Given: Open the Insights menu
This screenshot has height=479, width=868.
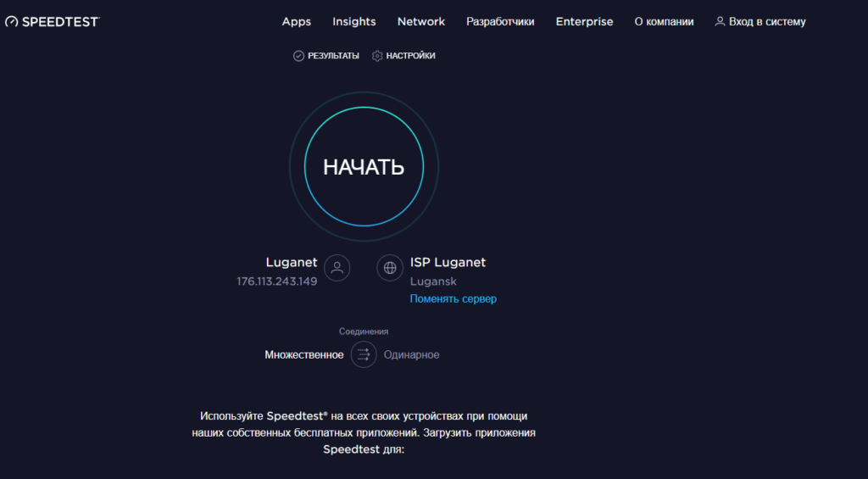Looking at the screenshot, I should 354,22.
